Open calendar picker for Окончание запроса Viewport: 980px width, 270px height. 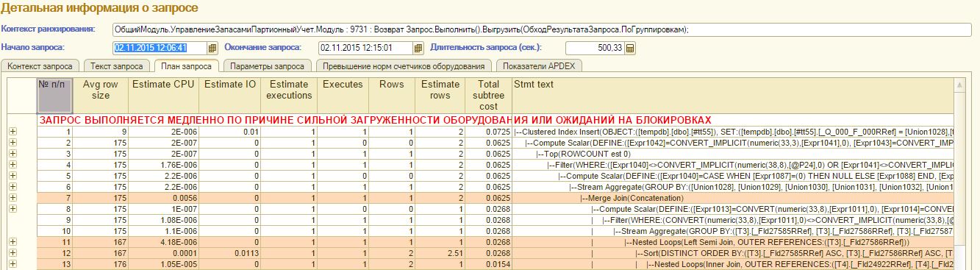(419, 48)
